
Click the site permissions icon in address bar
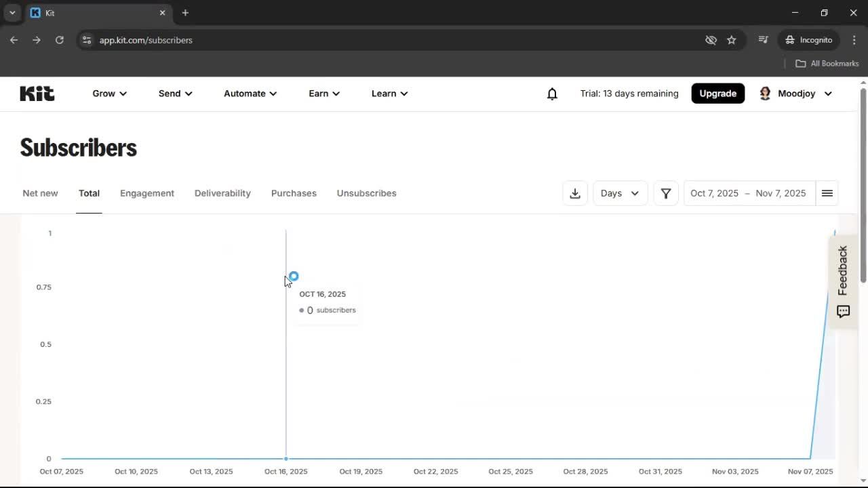pyautogui.click(x=87, y=40)
